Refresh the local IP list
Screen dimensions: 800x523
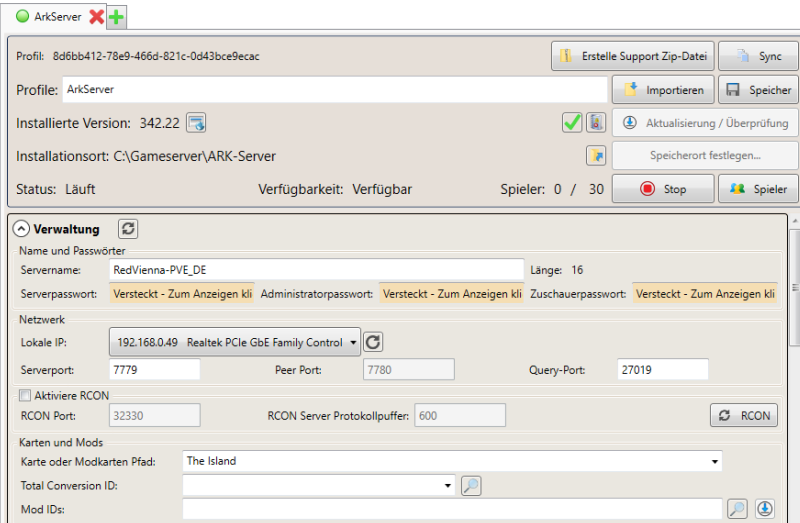[373, 342]
